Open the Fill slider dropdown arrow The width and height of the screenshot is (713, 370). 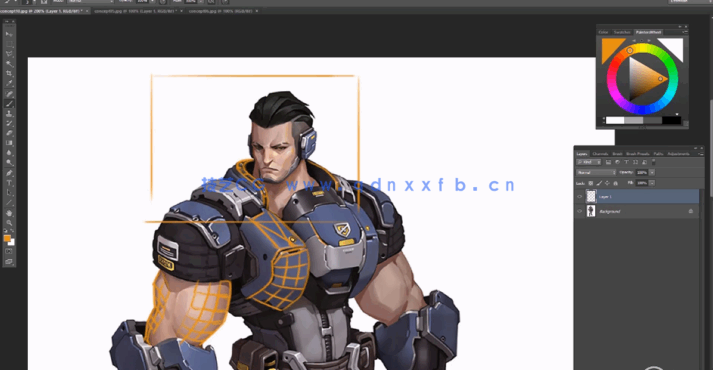click(x=652, y=183)
